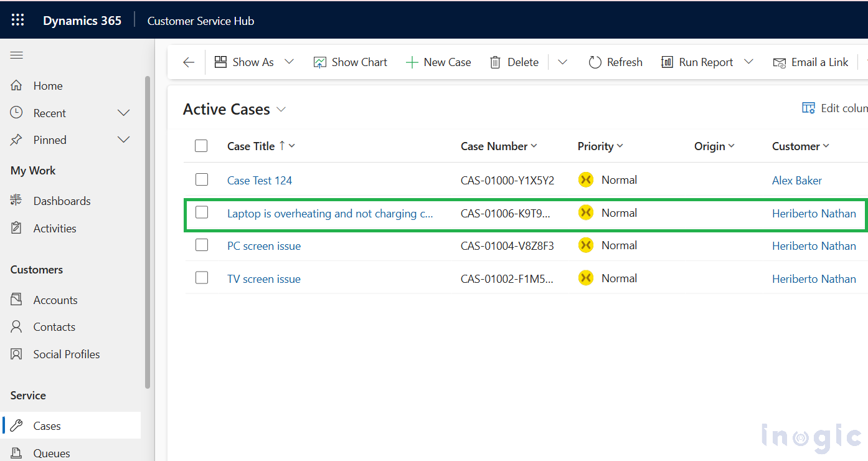Open Heriberto Nathan on TV screen row
868x461 pixels.
[x=814, y=278]
